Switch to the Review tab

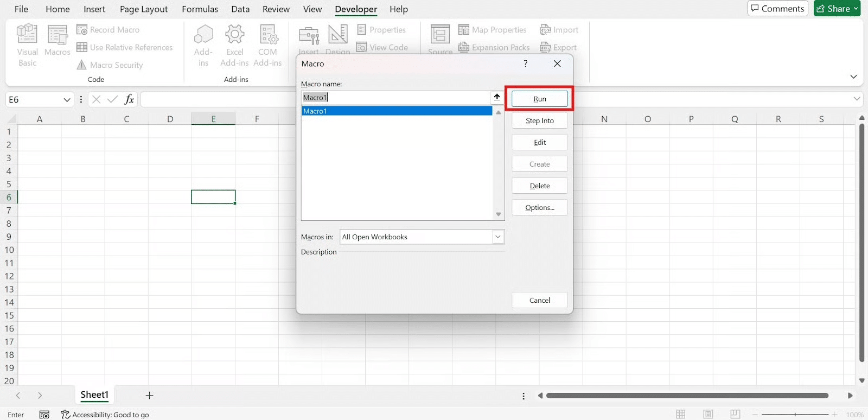(x=276, y=9)
